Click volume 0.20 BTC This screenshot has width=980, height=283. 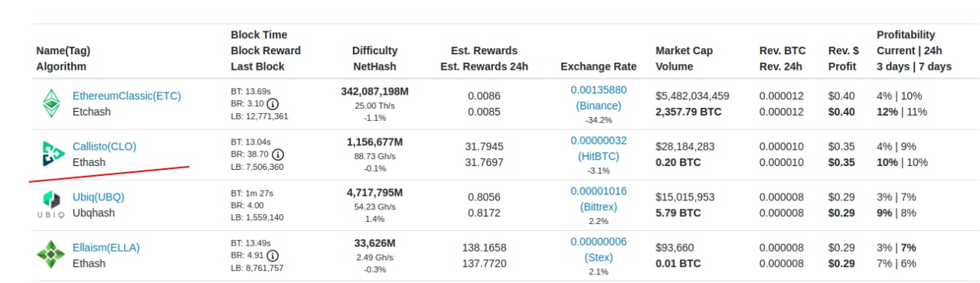coord(678,162)
